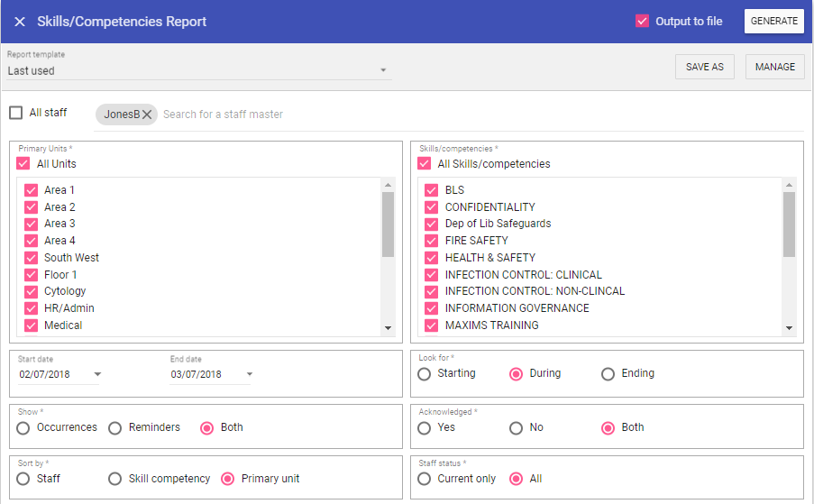The height and width of the screenshot is (504, 814).
Task: Expand the Start date picker
Action: click(97, 374)
